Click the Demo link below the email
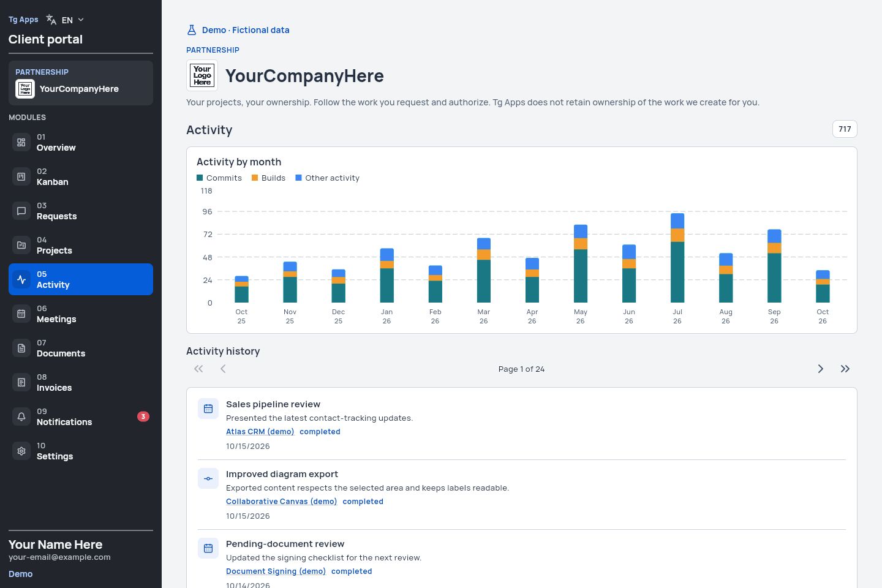 point(21,574)
